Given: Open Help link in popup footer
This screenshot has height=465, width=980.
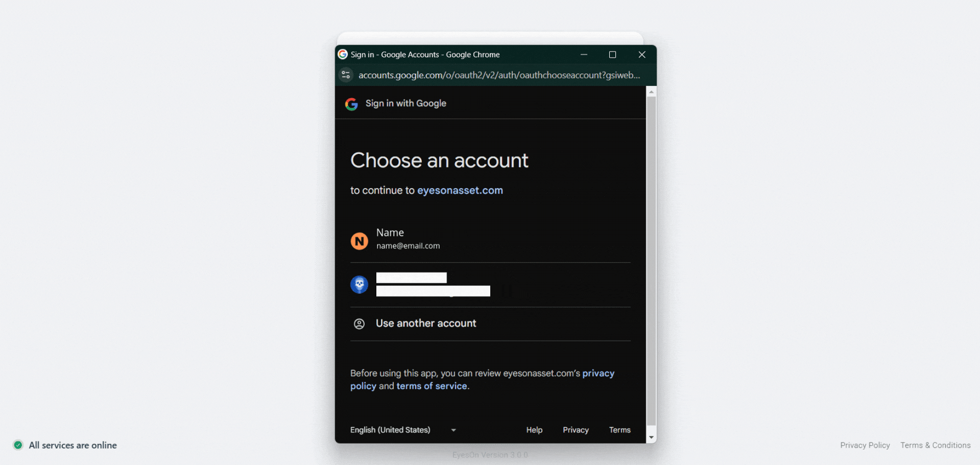Looking at the screenshot, I should (x=534, y=430).
